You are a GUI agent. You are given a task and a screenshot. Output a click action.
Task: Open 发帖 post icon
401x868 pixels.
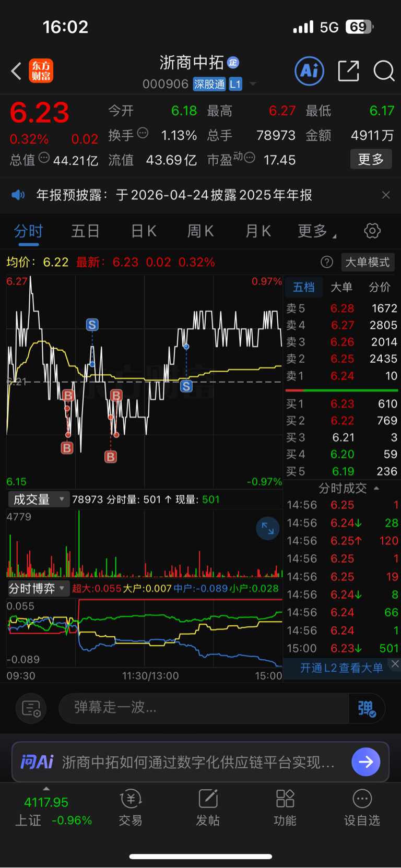208,807
